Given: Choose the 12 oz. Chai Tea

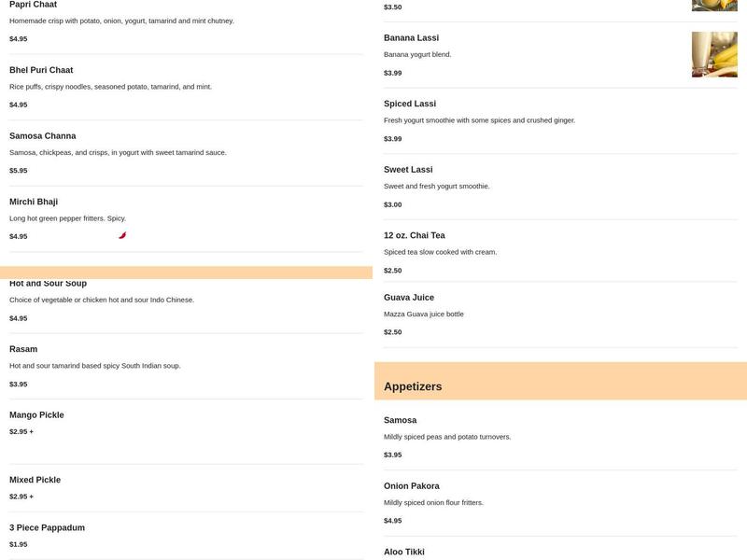Looking at the screenshot, I should tap(415, 235).
